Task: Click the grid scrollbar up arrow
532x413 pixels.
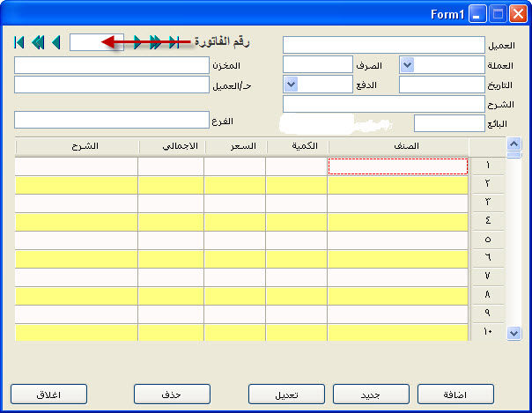Action: pyautogui.click(x=514, y=144)
